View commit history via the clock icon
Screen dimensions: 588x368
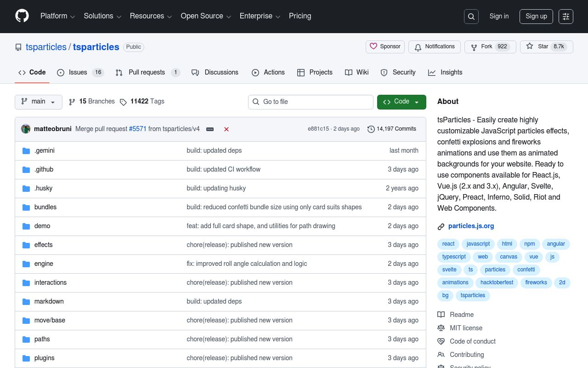coord(371,129)
